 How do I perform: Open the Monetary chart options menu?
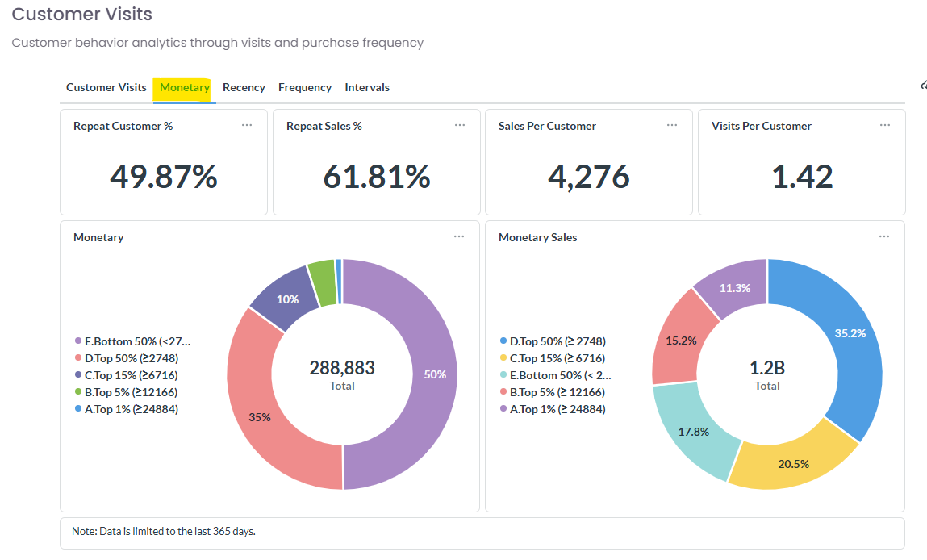pyautogui.click(x=459, y=236)
